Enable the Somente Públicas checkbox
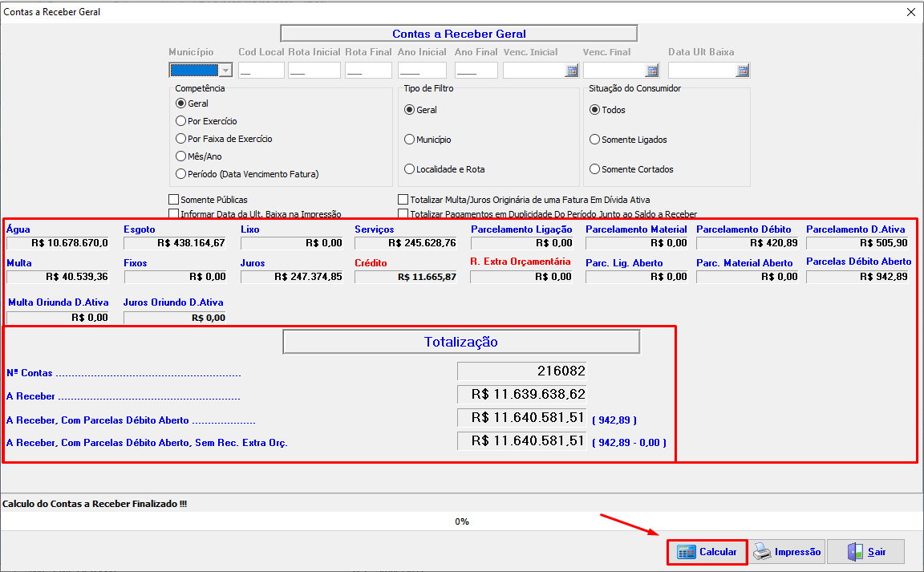 [174, 200]
